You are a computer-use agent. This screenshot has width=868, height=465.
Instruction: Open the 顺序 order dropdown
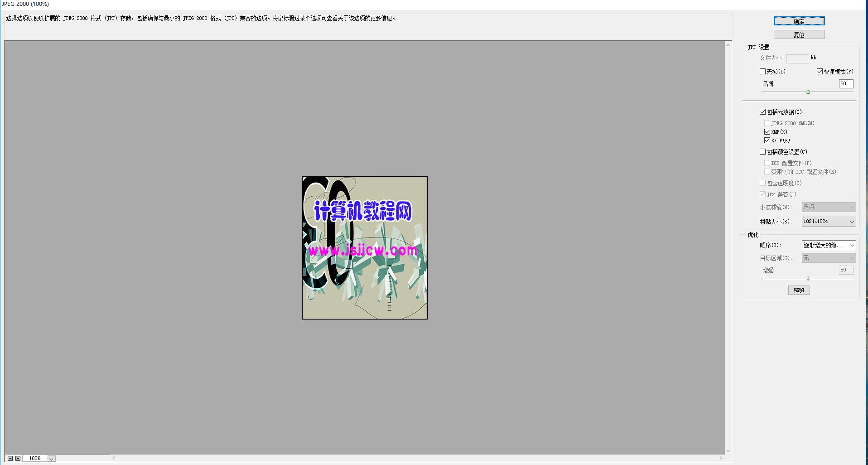[829, 245]
